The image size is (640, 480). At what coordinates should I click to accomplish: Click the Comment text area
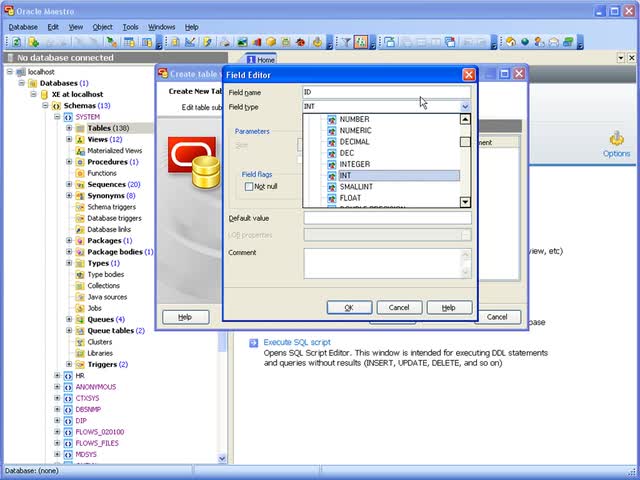pyautogui.click(x=387, y=264)
